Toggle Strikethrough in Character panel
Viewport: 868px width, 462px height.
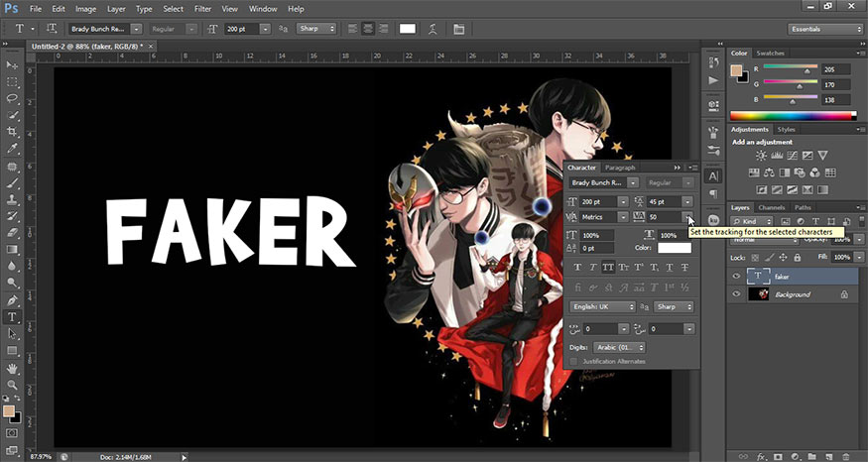coord(684,268)
